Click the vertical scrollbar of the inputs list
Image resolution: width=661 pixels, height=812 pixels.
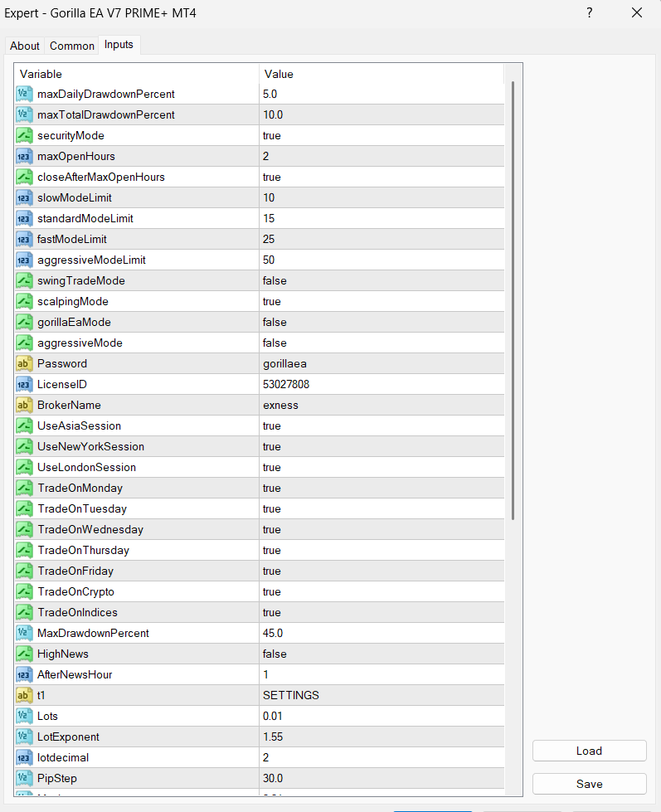coord(513,299)
